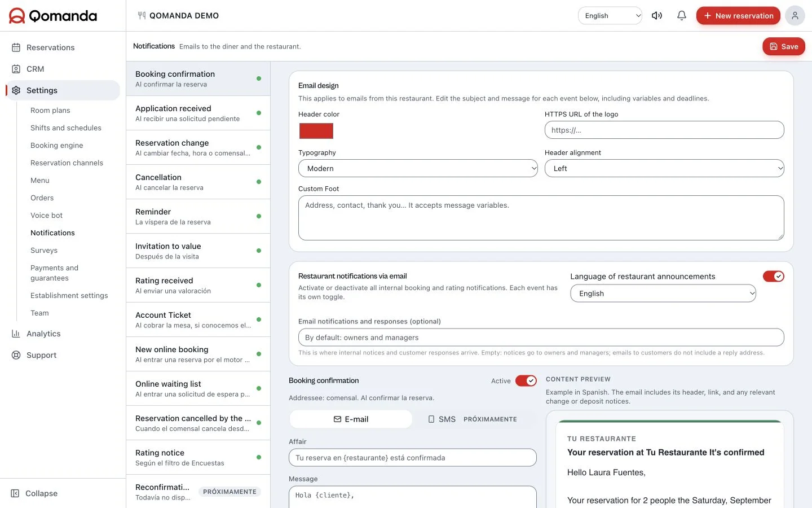The height and width of the screenshot is (508, 812).
Task: Click the Custom Foot text area
Action: (541, 218)
